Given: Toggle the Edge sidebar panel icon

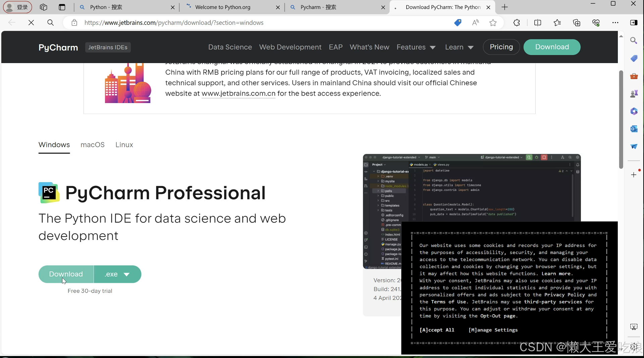Looking at the screenshot, I should click(634, 22).
